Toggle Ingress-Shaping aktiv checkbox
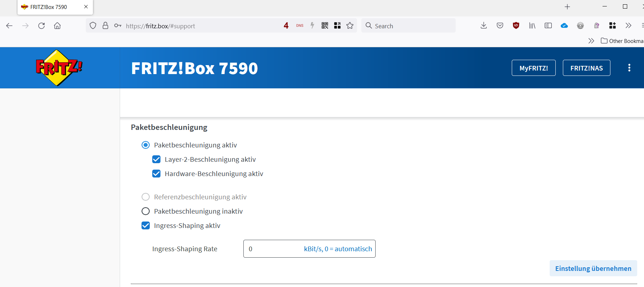The width and height of the screenshot is (644, 287). click(x=145, y=225)
